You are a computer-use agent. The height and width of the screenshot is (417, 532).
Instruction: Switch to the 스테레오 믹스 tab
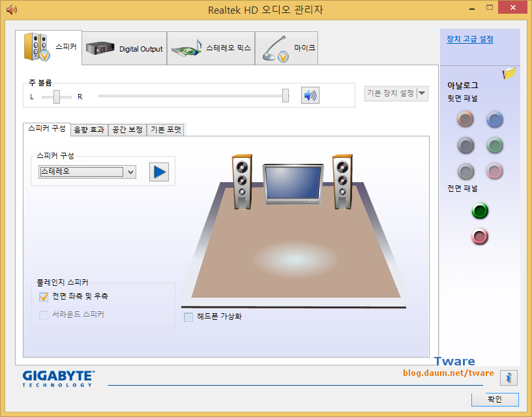pos(211,48)
